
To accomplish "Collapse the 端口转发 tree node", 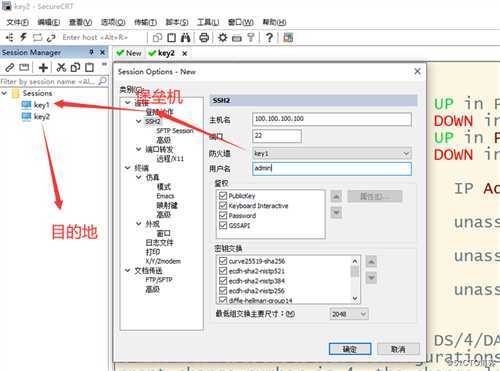I will (138, 149).
